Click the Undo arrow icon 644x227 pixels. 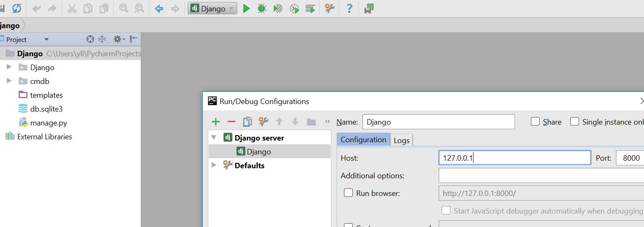[x=37, y=8]
